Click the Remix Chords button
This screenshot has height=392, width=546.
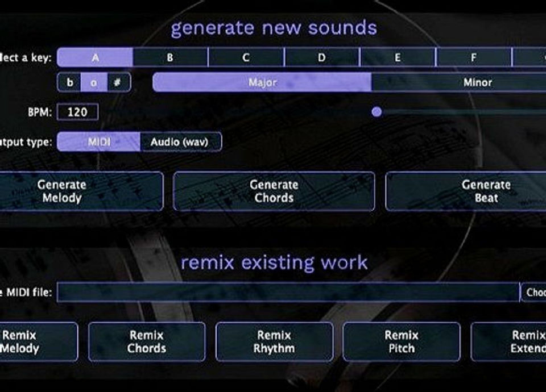pyautogui.click(x=147, y=341)
